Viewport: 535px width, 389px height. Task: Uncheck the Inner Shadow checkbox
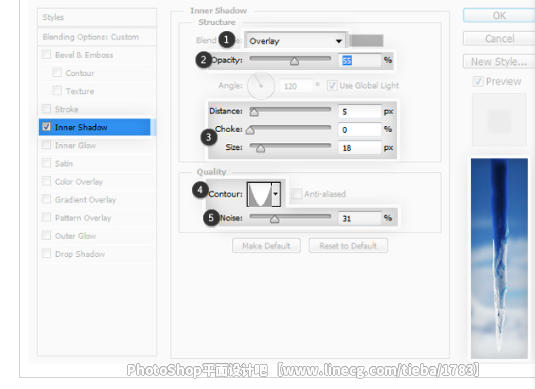point(46,127)
